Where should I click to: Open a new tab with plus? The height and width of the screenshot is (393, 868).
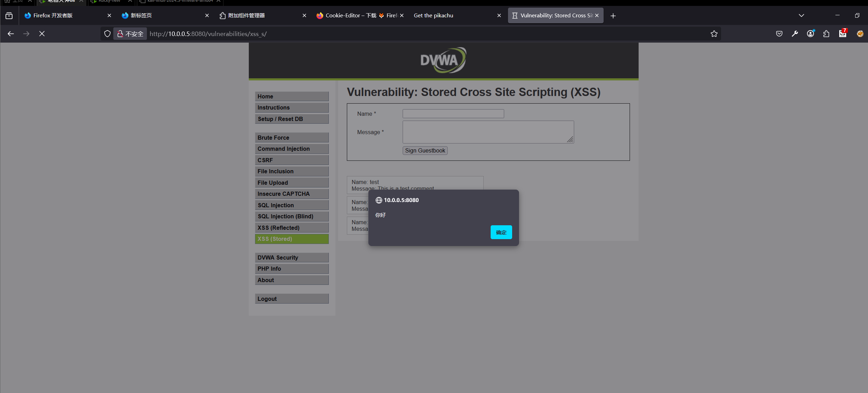613,16
